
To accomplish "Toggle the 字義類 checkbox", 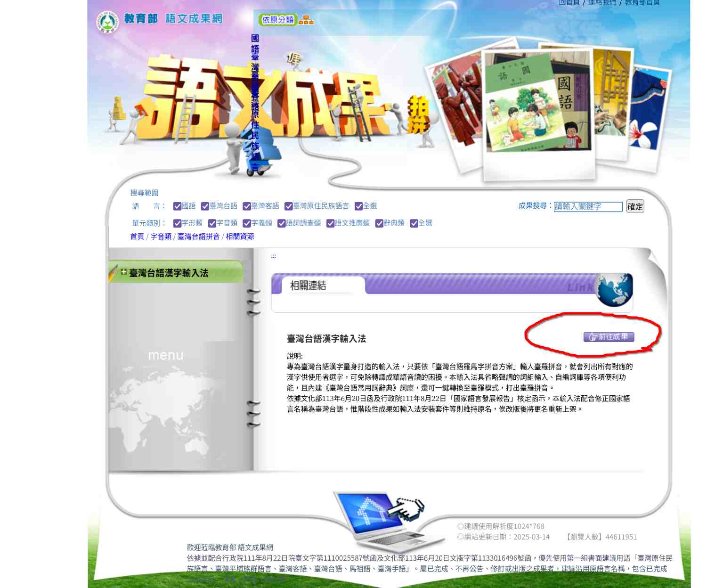I will 247,223.
